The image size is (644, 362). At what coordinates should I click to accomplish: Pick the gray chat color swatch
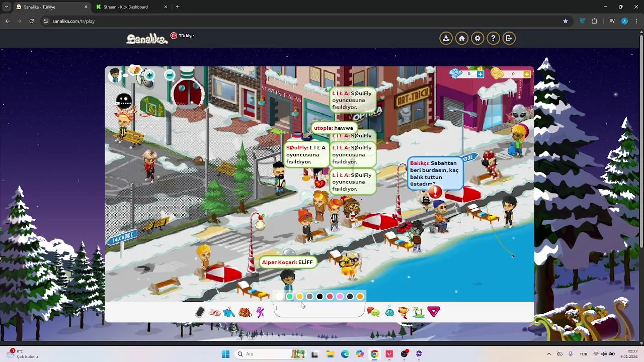point(309,297)
